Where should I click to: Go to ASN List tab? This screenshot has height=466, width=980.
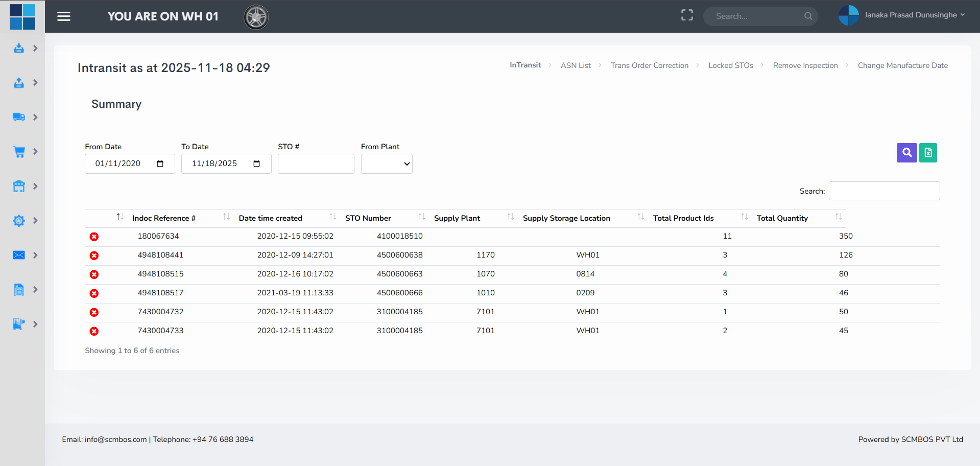[x=576, y=65]
